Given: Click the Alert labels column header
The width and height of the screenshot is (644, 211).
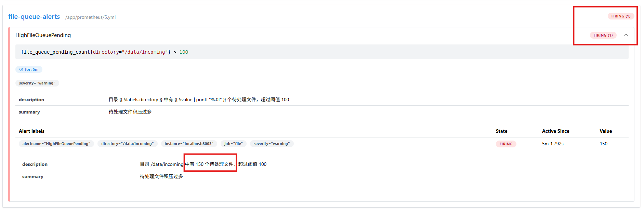Looking at the screenshot, I should [x=31, y=131].
